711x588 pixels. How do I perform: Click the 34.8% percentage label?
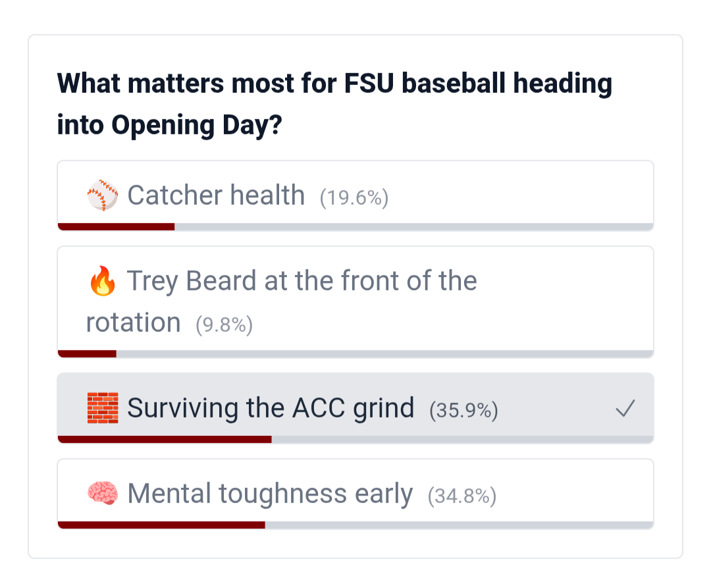click(x=462, y=496)
